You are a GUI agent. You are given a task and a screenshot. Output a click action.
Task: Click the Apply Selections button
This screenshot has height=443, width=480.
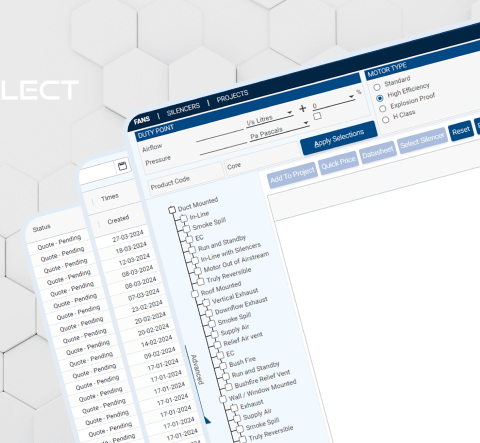pyautogui.click(x=339, y=138)
